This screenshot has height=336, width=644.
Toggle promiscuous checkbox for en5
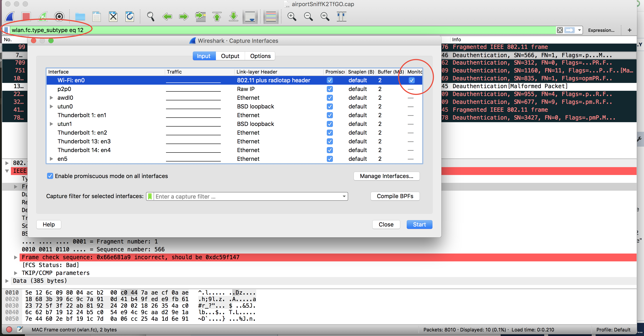click(x=330, y=159)
